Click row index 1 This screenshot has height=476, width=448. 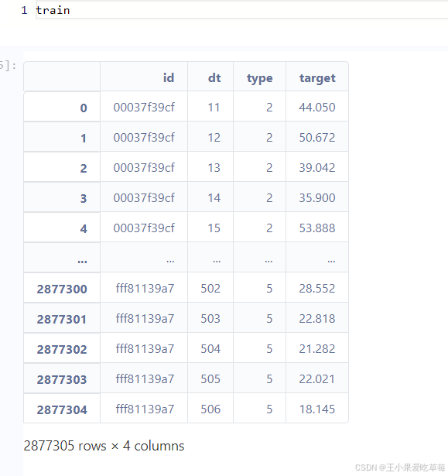[x=84, y=138]
